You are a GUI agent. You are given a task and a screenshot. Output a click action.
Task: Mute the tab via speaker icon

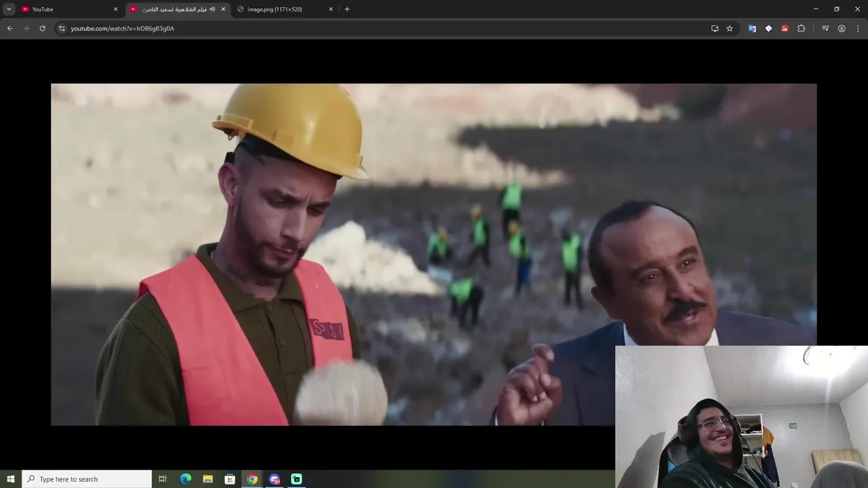coord(212,9)
